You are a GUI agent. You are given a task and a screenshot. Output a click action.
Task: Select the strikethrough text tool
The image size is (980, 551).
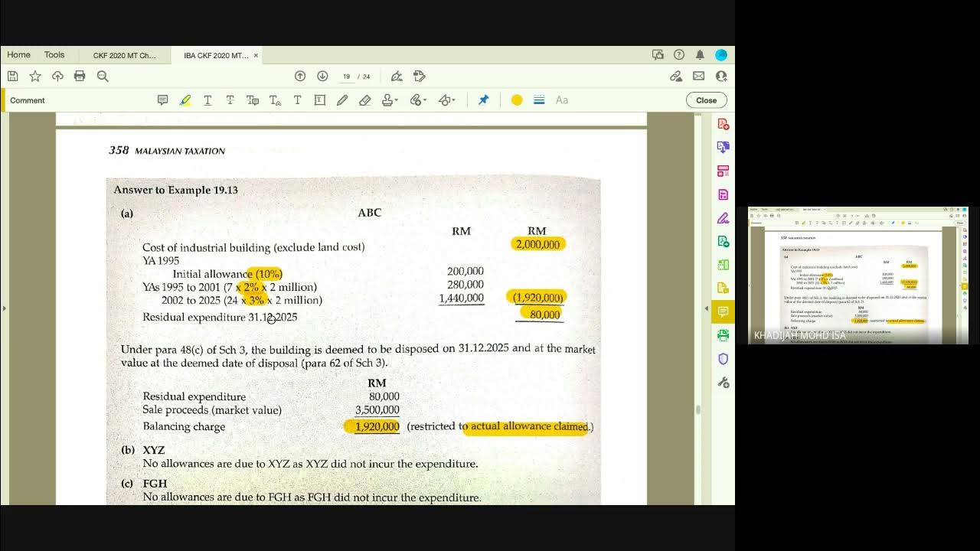click(230, 100)
